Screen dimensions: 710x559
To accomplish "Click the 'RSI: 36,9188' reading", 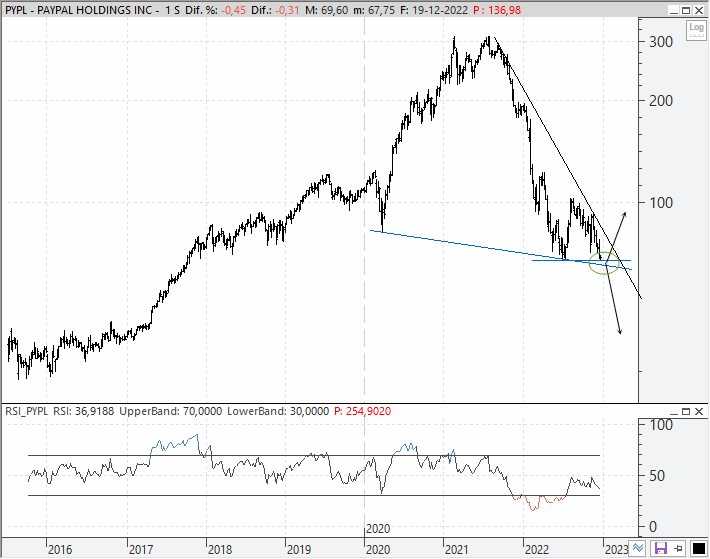I will tap(84, 411).
